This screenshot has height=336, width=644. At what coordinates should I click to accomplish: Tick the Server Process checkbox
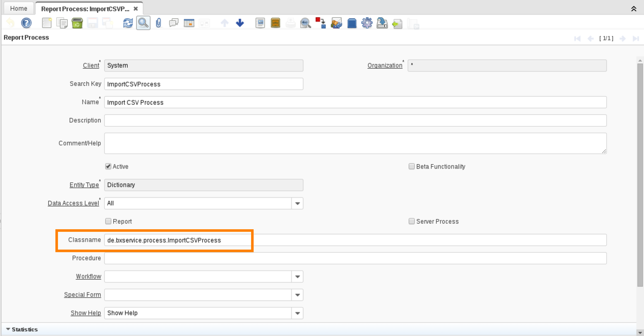412,221
